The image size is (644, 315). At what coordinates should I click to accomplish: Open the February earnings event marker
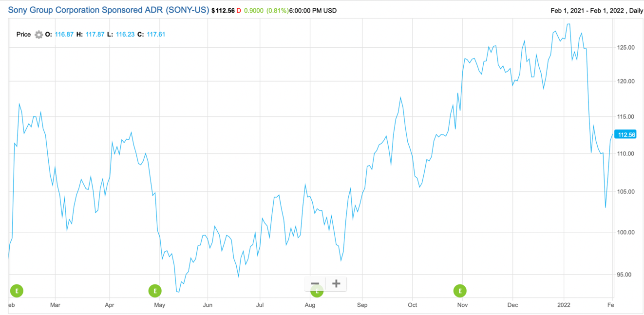(17, 291)
